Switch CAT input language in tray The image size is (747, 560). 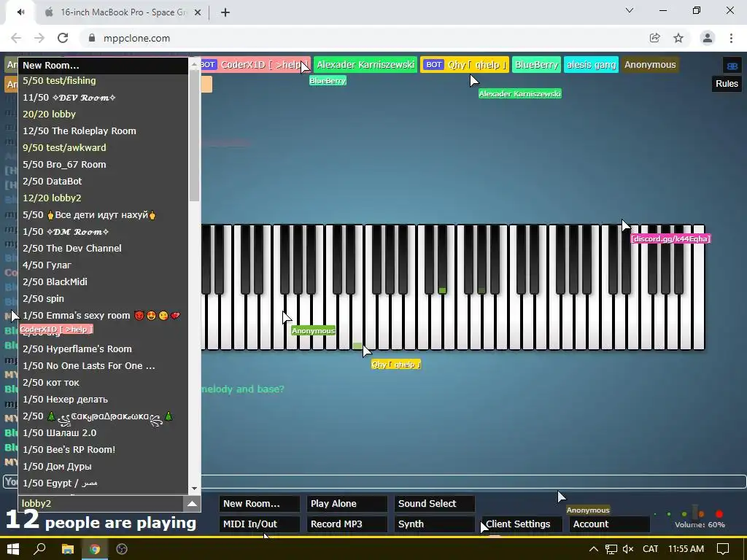click(x=650, y=549)
